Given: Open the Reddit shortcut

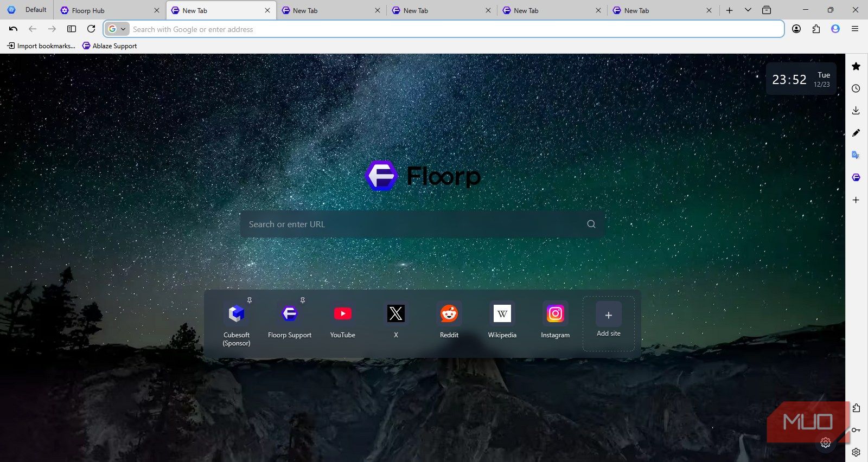Looking at the screenshot, I should click(449, 320).
